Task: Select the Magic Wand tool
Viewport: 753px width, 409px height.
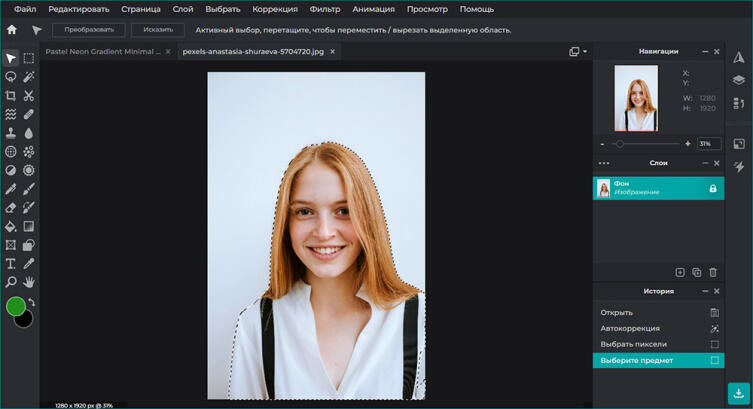Action: (29, 77)
